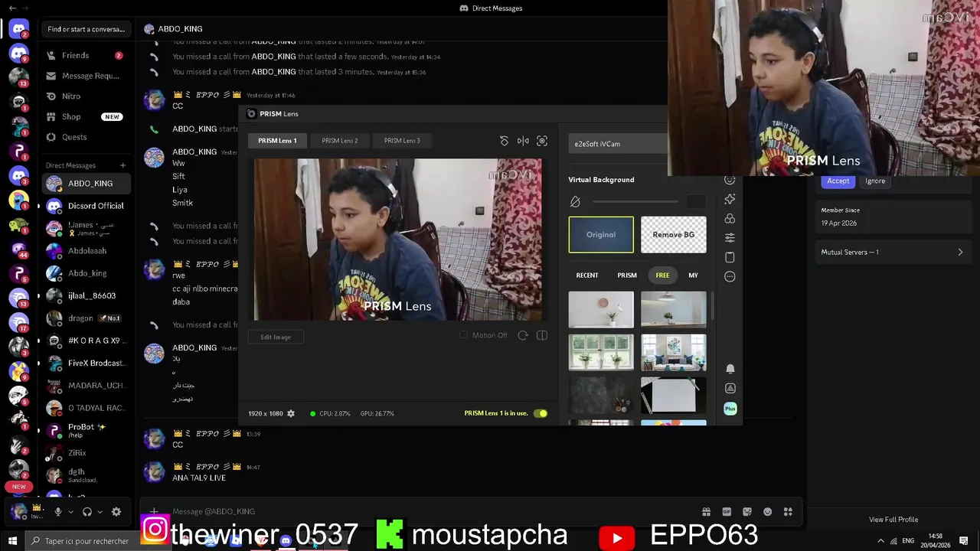Viewport: 980px width, 551px height.
Task: Open Discord gift icon in message bar
Action: click(706, 512)
